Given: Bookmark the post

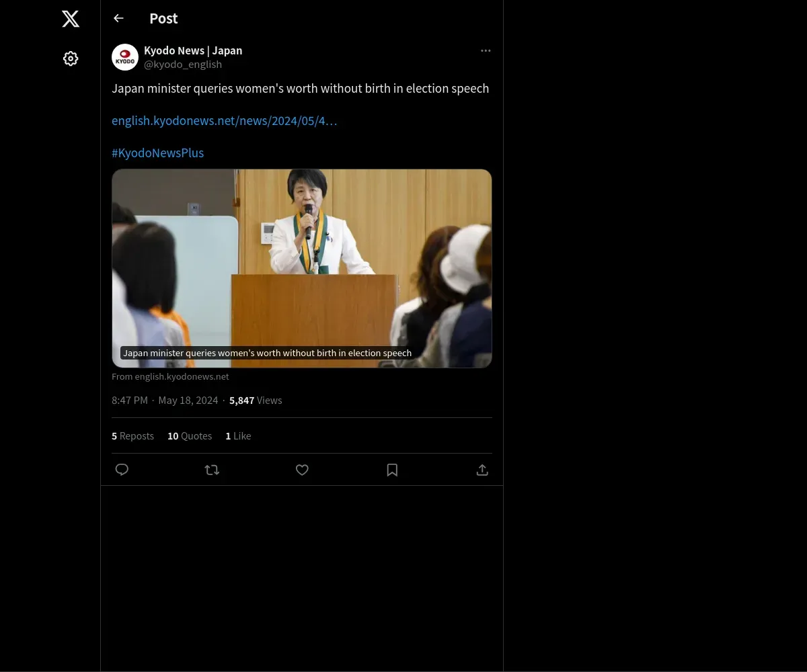Looking at the screenshot, I should point(392,470).
